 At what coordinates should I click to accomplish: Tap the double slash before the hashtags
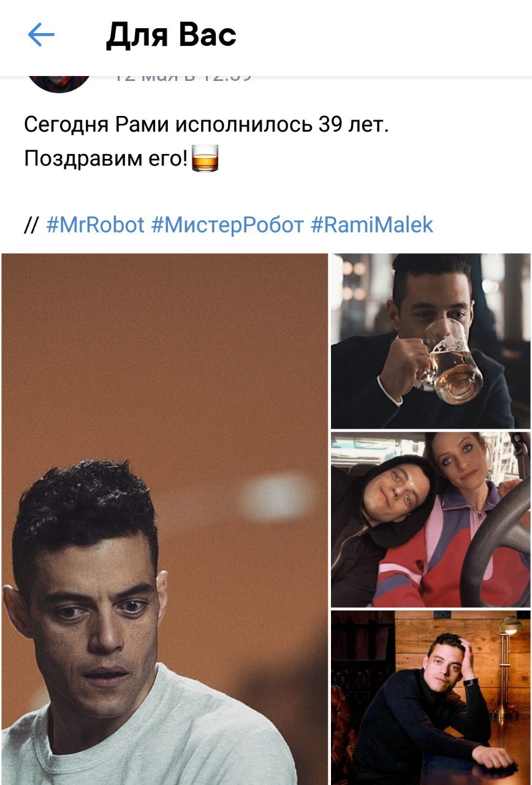[31, 226]
